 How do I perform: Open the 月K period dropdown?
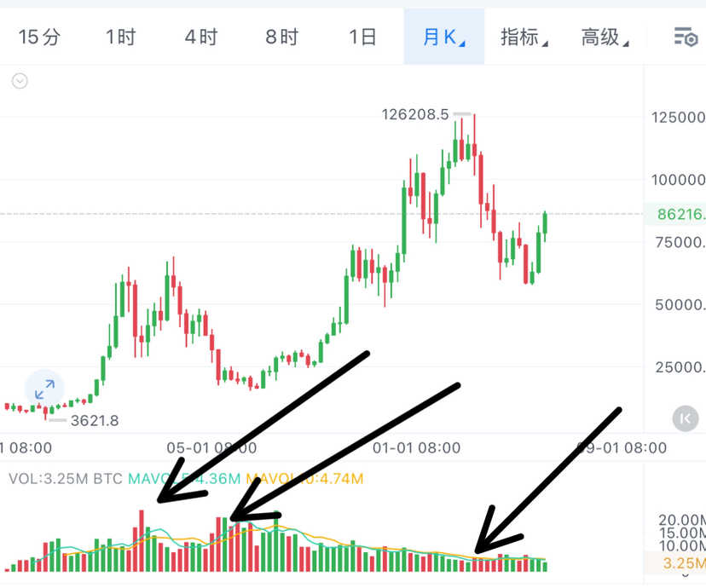point(444,37)
